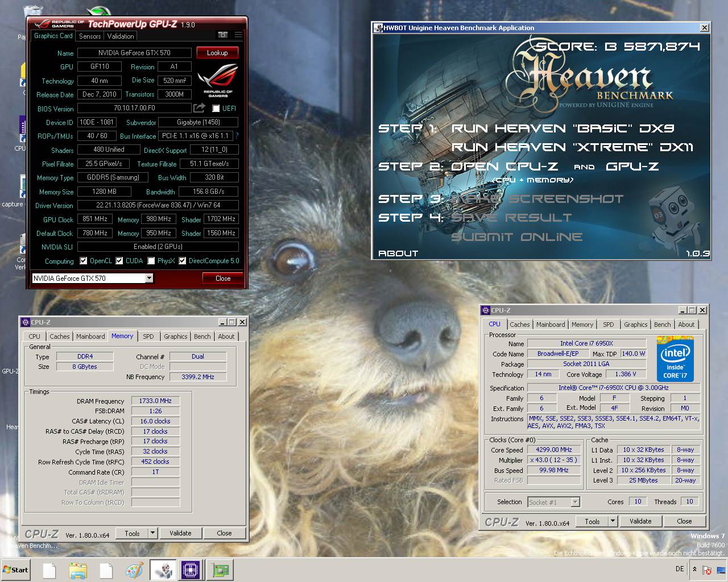The width and height of the screenshot is (728, 582).
Task: Click the GPU-Z screenshot camera icon
Action: (223, 35)
